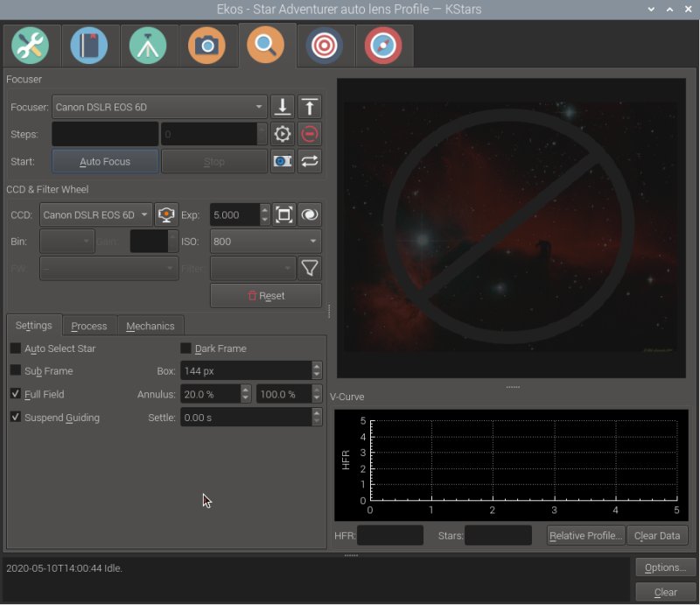
Task: Open the Mount tripod tab
Action: click(148, 46)
